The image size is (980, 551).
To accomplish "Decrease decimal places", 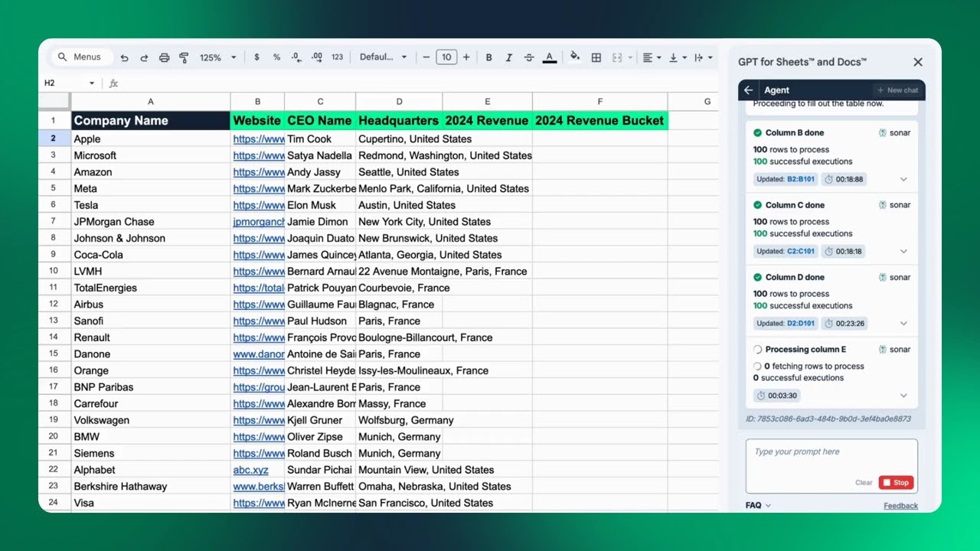I will coord(296,57).
